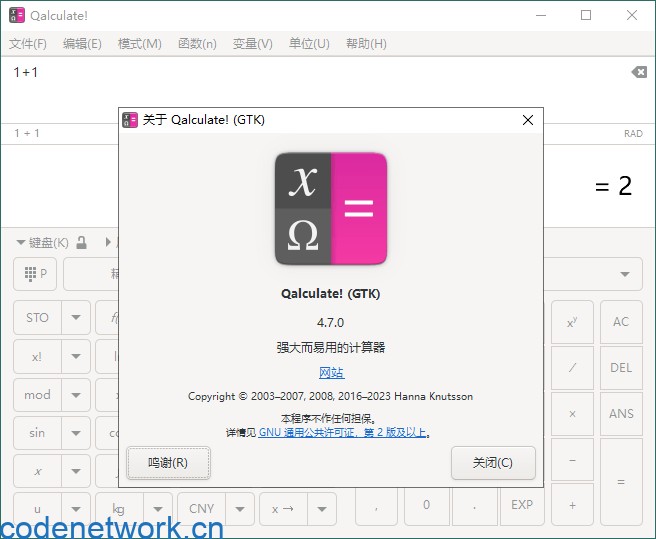Click the x! factorial button
656x539 pixels.
pyautogui.click(x=37, y=357)
